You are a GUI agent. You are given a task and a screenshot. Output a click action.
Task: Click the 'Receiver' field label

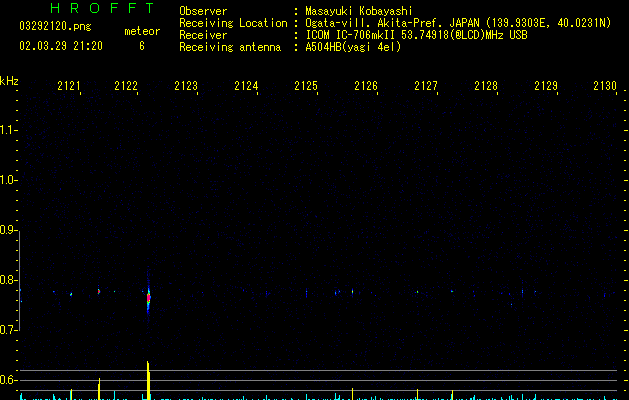203,35
